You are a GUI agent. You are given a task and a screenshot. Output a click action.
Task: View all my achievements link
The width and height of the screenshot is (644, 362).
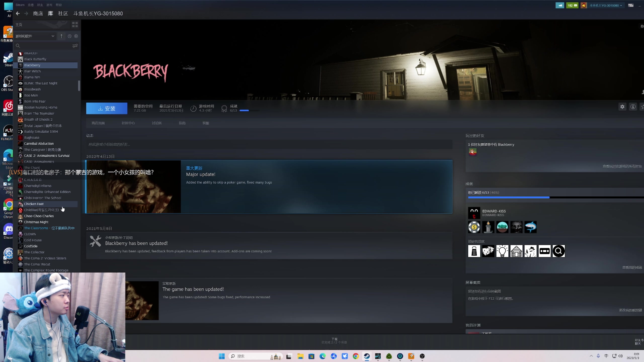632,267
